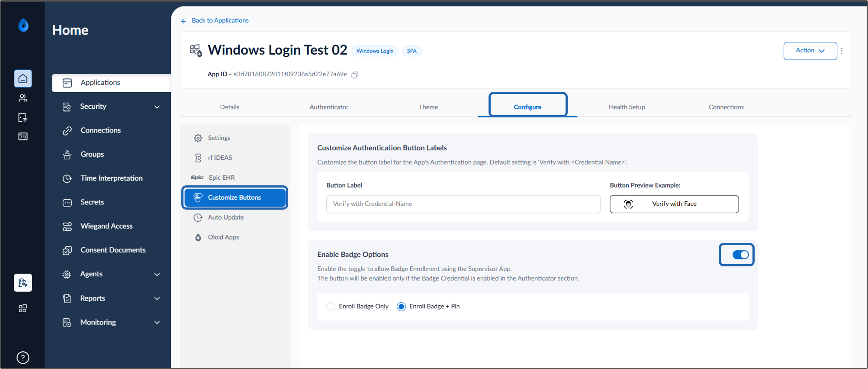The width and height of the screenshot is (868, 369).
Task: Expand the Reports submenu chevron
Action: [x=157, y=298]
